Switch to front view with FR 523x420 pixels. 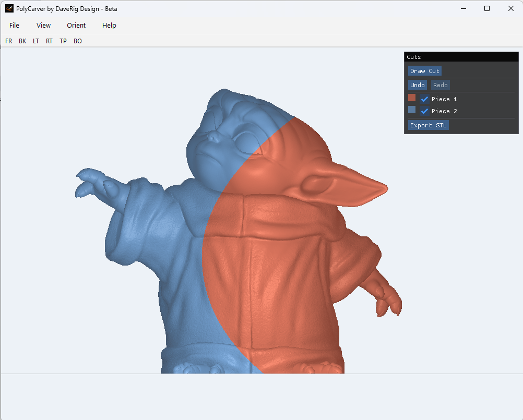9,41
